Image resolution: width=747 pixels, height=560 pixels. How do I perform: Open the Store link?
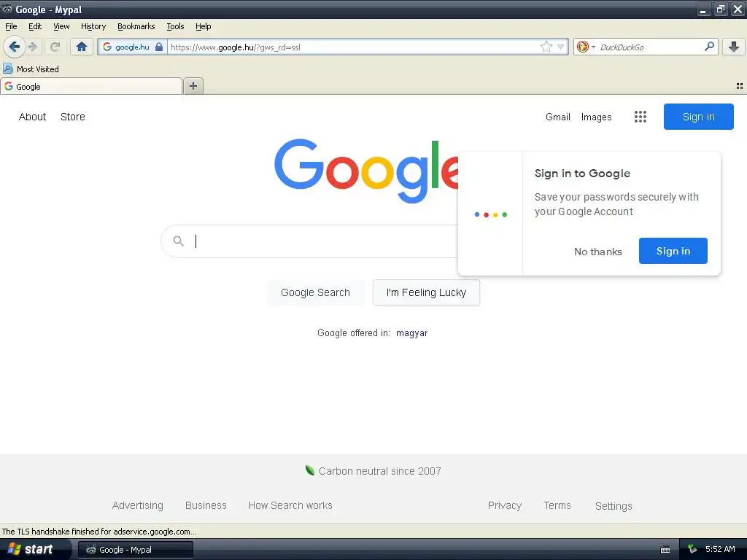[73, 117]
